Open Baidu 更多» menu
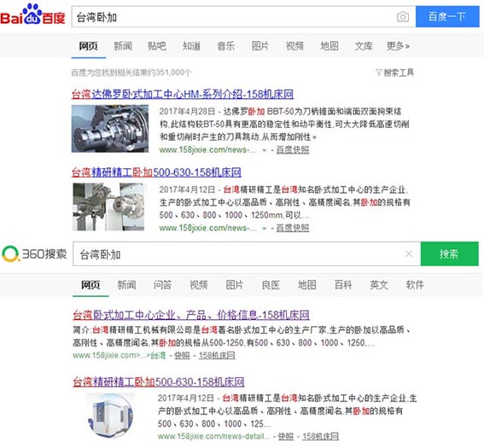 [x=398, y=46]
